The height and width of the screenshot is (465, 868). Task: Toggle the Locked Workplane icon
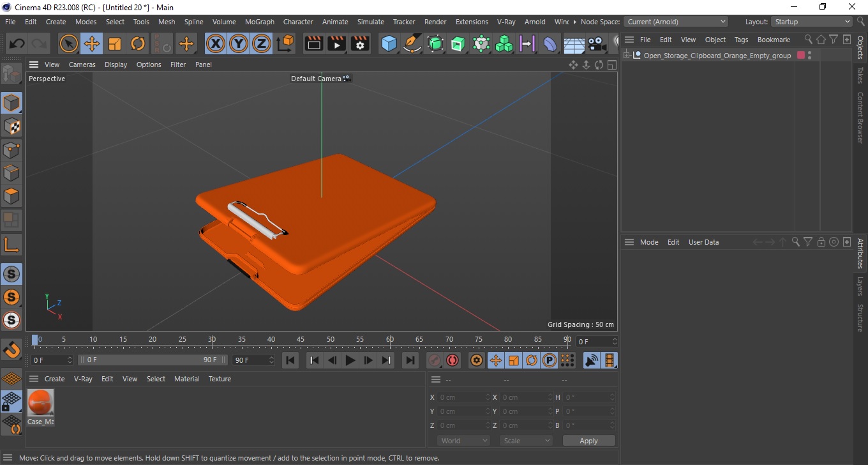pos(11,402)
